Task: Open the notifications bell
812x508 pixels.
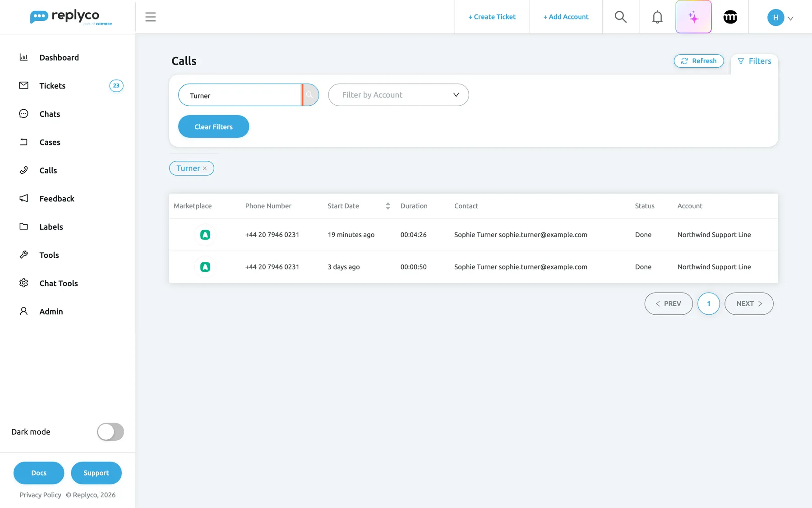Action: 657,17
